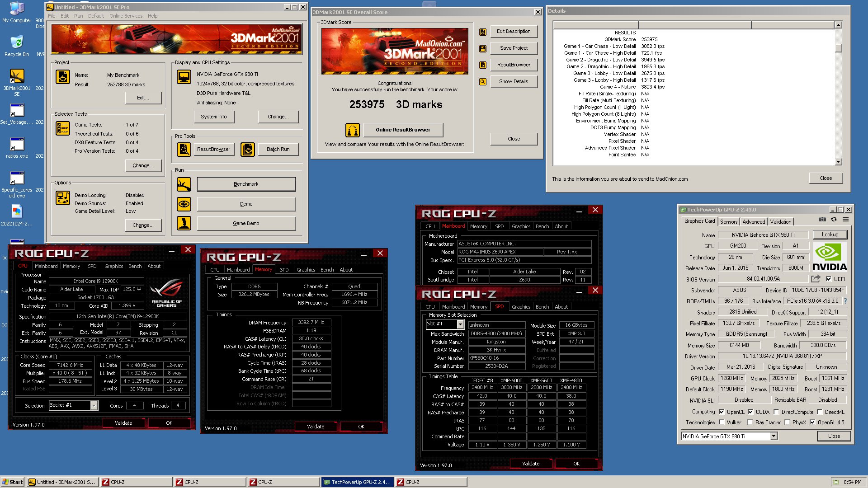
Task: Click the NVIDIA logo in GPU-Z
Action: point(830,257)
